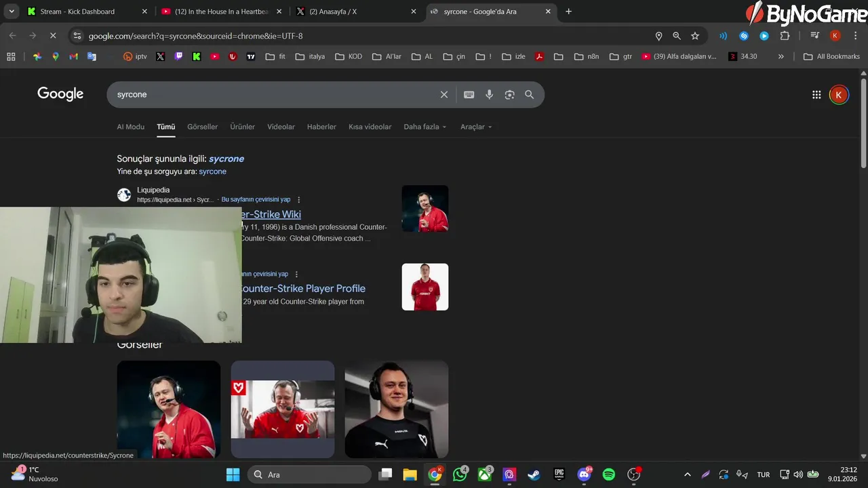Start voice search with microphone icon
This screenshot has width=868, height=488.
(489, 95)
